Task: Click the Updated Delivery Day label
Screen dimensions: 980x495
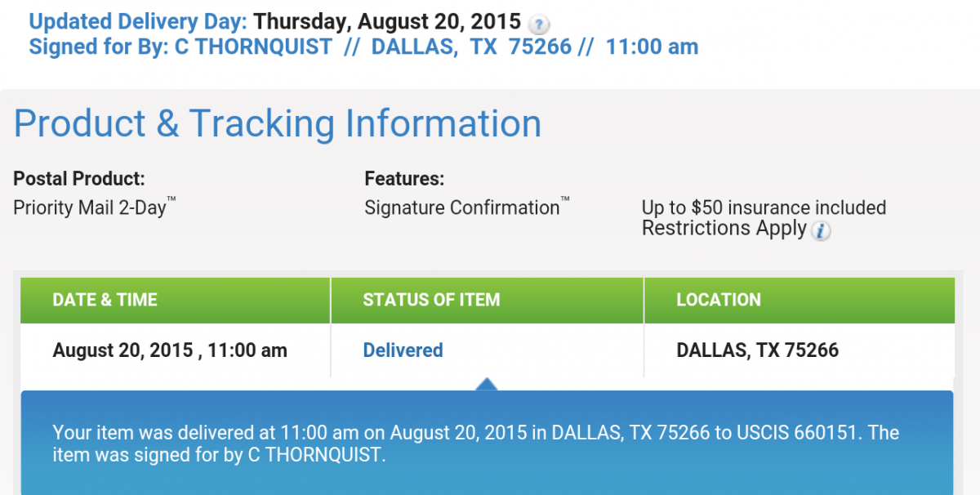Action: 138,20
